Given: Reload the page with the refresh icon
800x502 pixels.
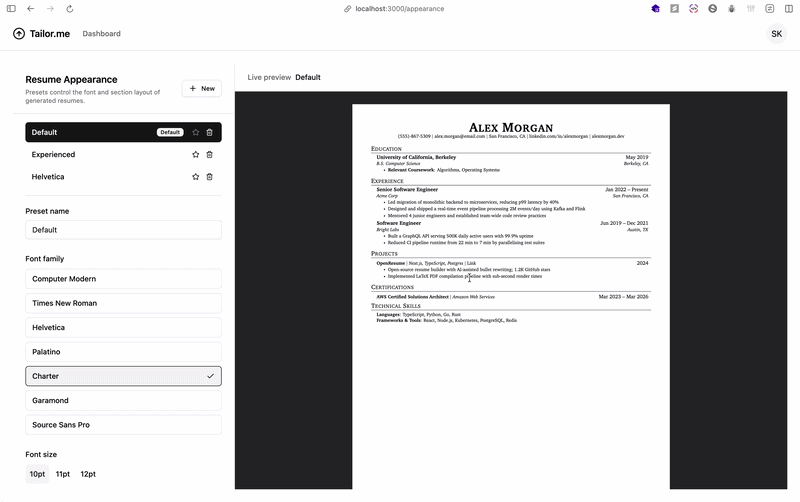Looking at the screenshot, I should [x=70, y=9].
